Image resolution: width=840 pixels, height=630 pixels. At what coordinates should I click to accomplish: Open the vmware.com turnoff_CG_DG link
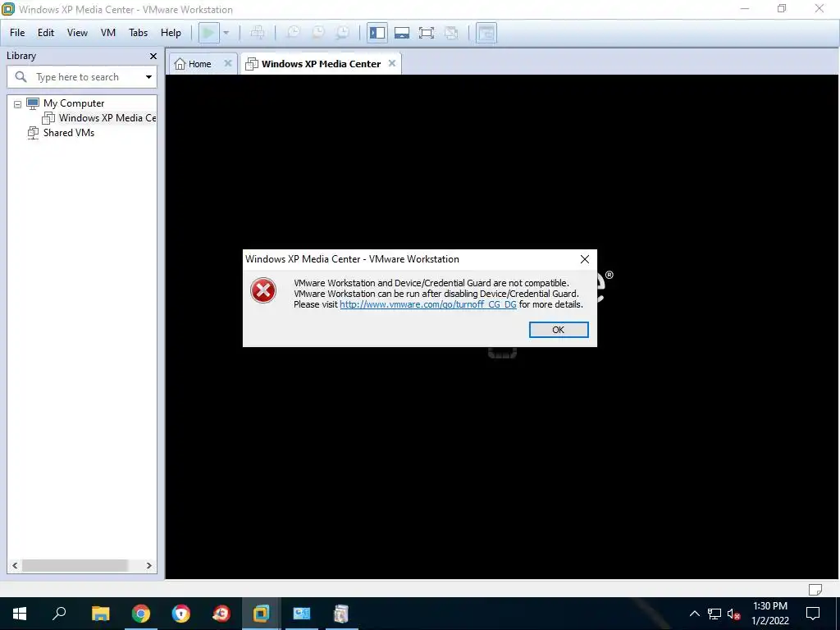pyautogui.click(x=428, y=304)
